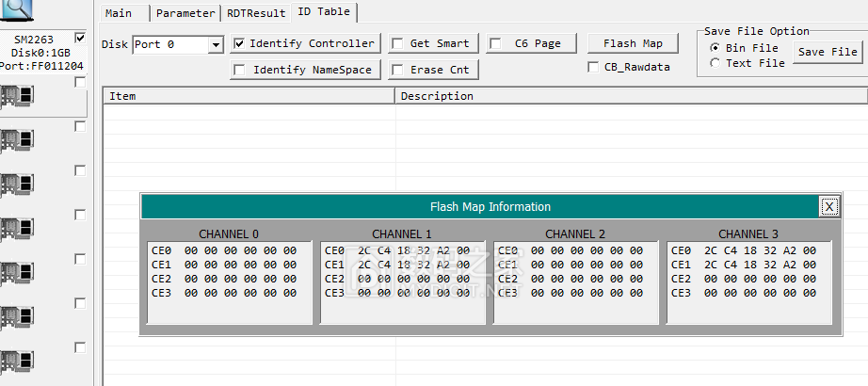Close the Flash Map Information dialog

pyautogui.click(x=828, y=206)
